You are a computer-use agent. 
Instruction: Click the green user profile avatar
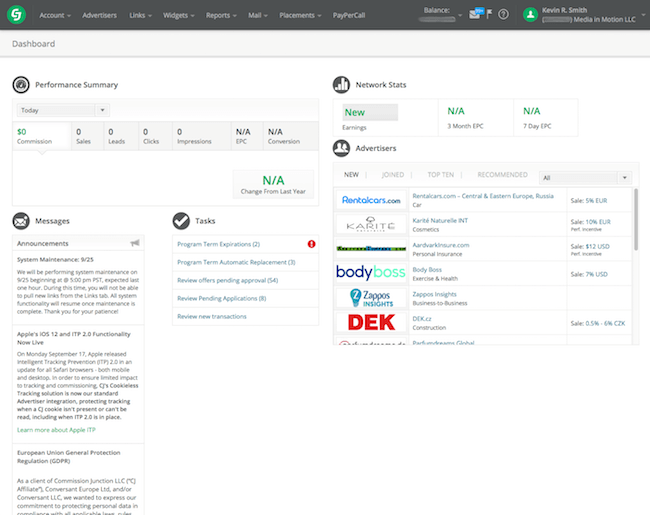531,14
